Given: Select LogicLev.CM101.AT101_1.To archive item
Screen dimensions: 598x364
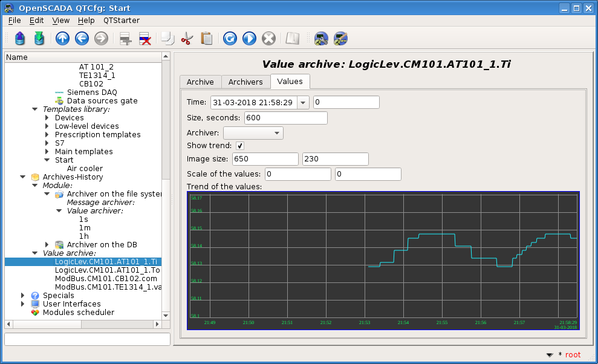Looking at the screenshot, I should (107, 270).
